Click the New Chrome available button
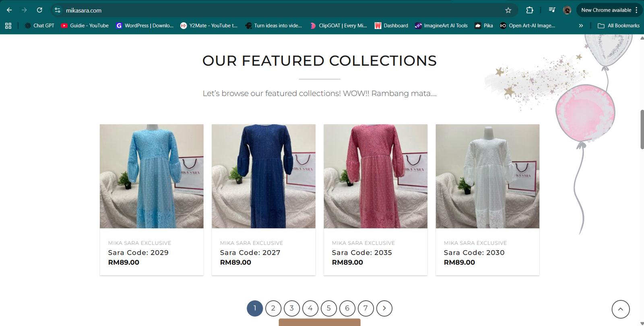 pos(606,10)
